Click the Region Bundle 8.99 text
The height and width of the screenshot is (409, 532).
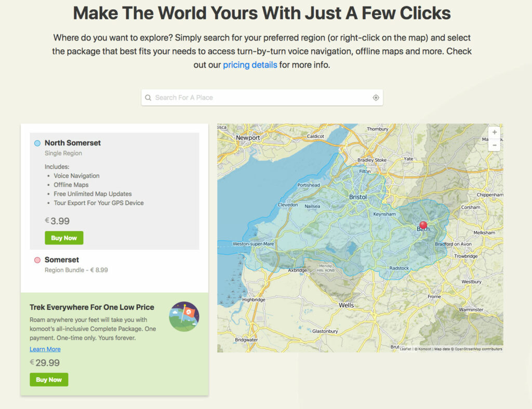pyautogui.click(x=76, y=270)
